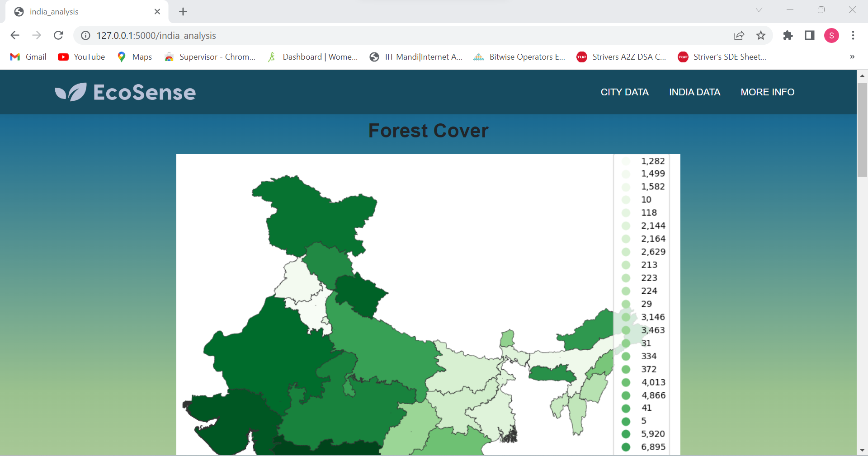Screen dimensions: 868x456
Task: Open Maps from the bookmarks bar
Action: (x=134, y=57)
